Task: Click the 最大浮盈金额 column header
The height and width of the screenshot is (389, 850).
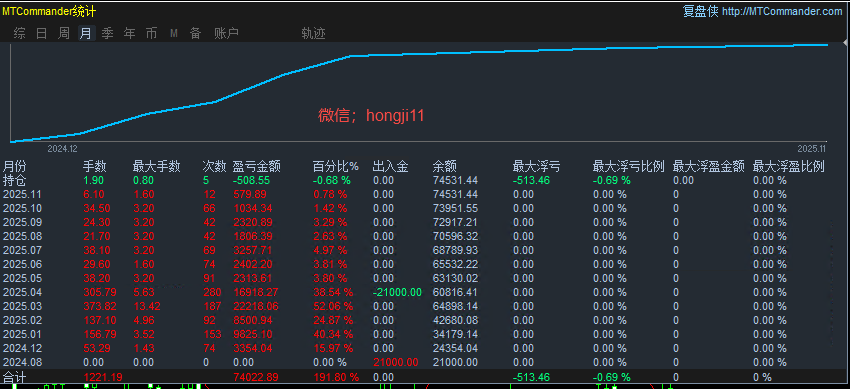Action: coord(709,166)
